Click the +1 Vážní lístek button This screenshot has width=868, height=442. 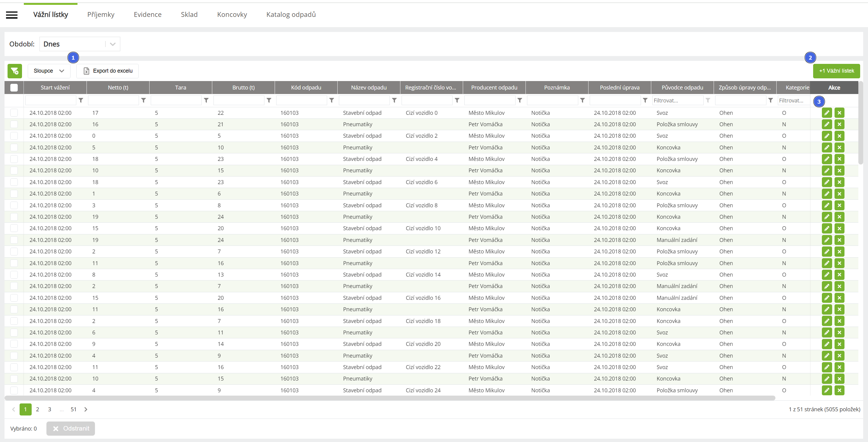[836, 71]
